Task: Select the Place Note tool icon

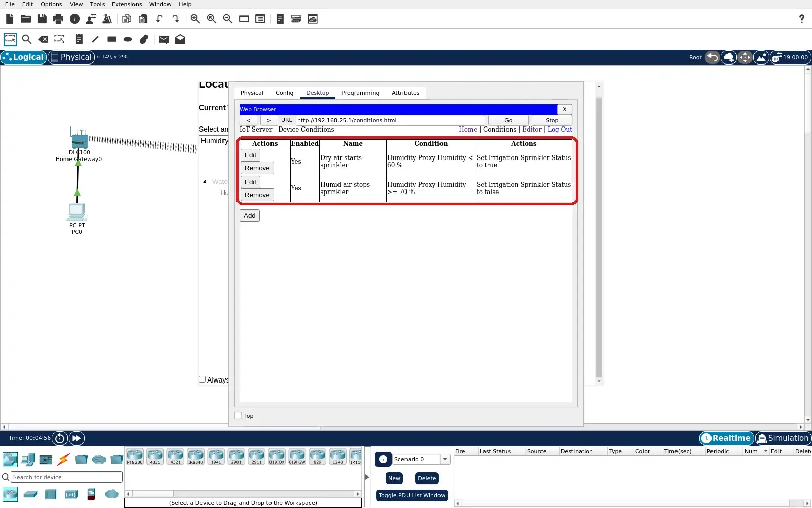Action: pyautogui.click(x=79, y=39)
